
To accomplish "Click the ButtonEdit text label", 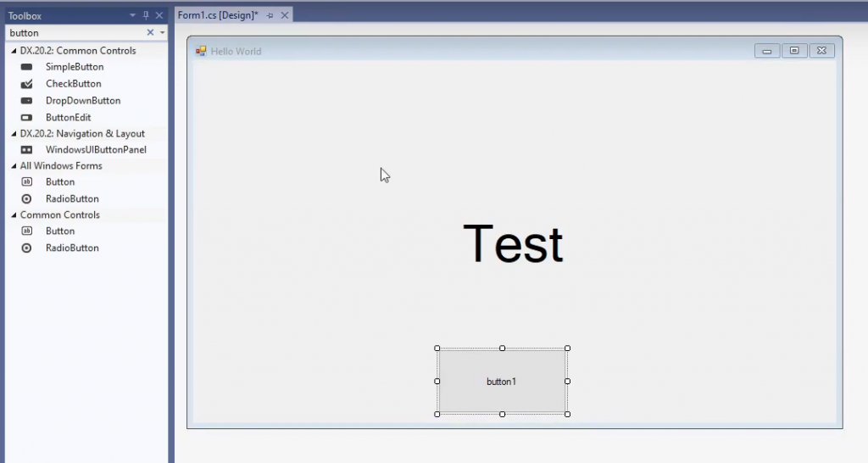I will [x=68, y=117].
